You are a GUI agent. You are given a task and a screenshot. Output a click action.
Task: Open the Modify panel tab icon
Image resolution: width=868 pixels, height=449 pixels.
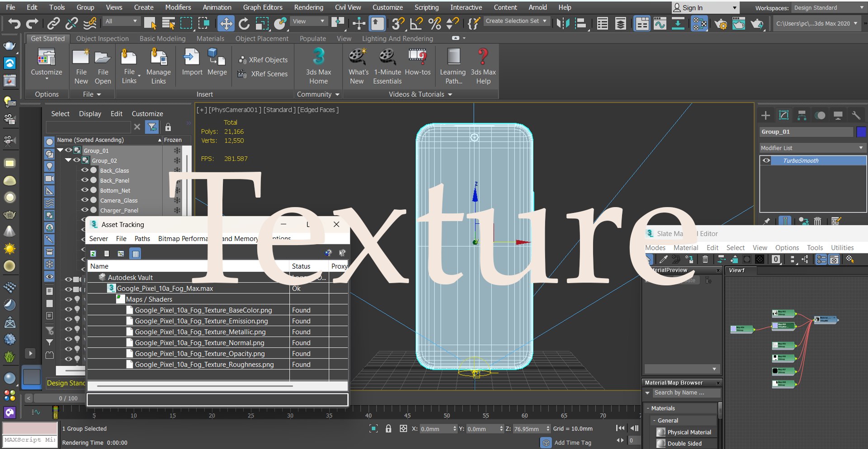tap(783, 116)
